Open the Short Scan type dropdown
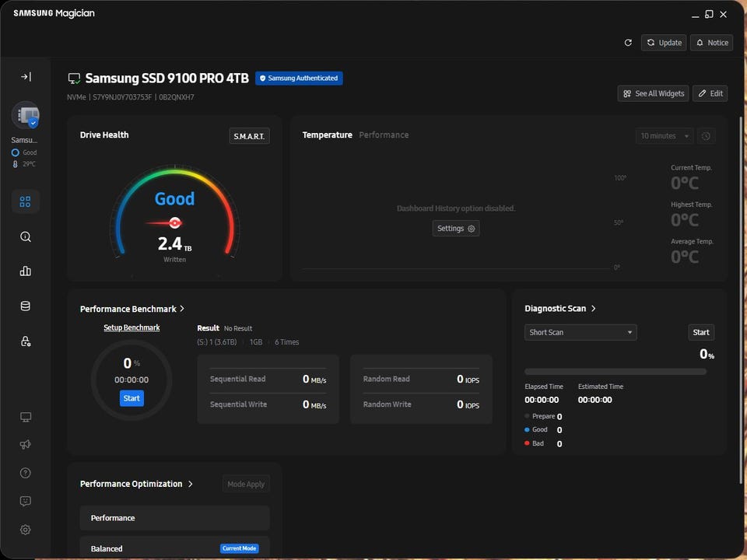Viewport: 747px width, 560px height. tap(580, 333)
